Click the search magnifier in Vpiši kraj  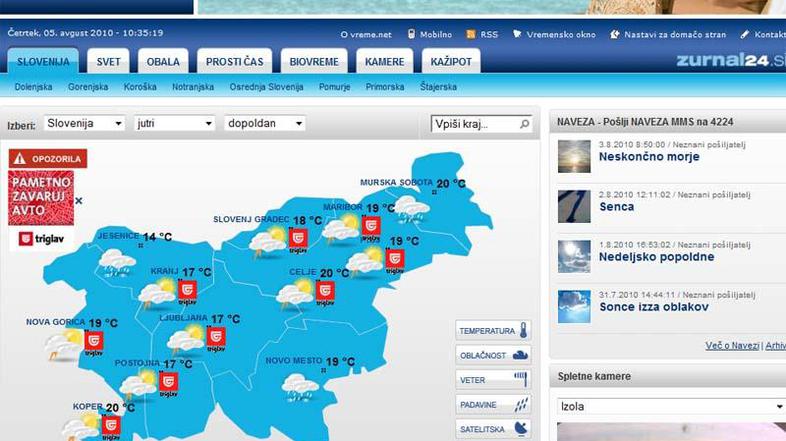click(x=525, y=125)
